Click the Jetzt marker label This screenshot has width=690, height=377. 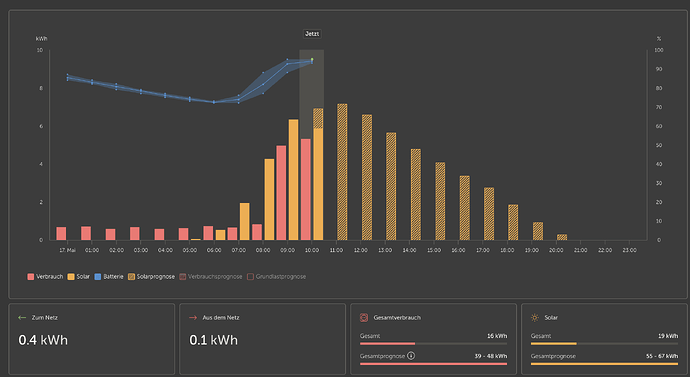312,34
